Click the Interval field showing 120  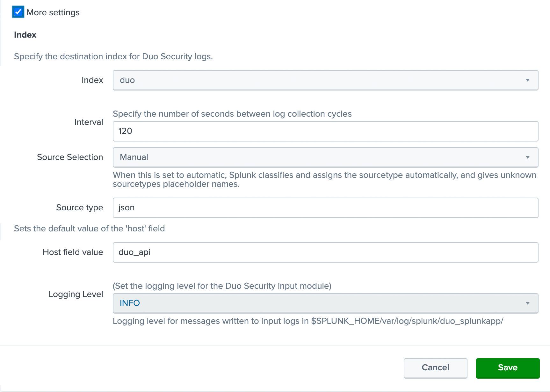(324, 131)
